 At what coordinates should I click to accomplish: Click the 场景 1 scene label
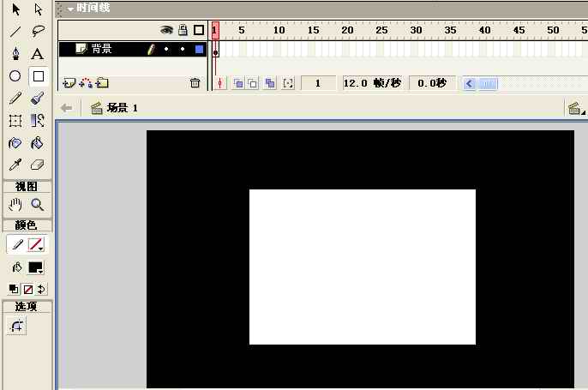click(122, 108)
